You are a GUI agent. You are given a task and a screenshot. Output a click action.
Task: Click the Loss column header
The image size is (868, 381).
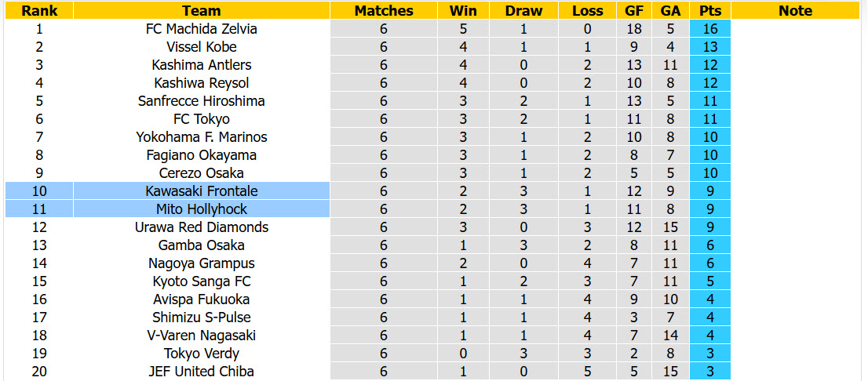[587, 10]
